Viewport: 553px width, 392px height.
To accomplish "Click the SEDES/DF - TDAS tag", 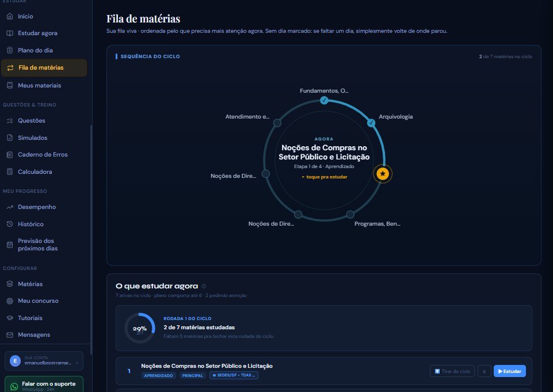I will tap(234, 375).
